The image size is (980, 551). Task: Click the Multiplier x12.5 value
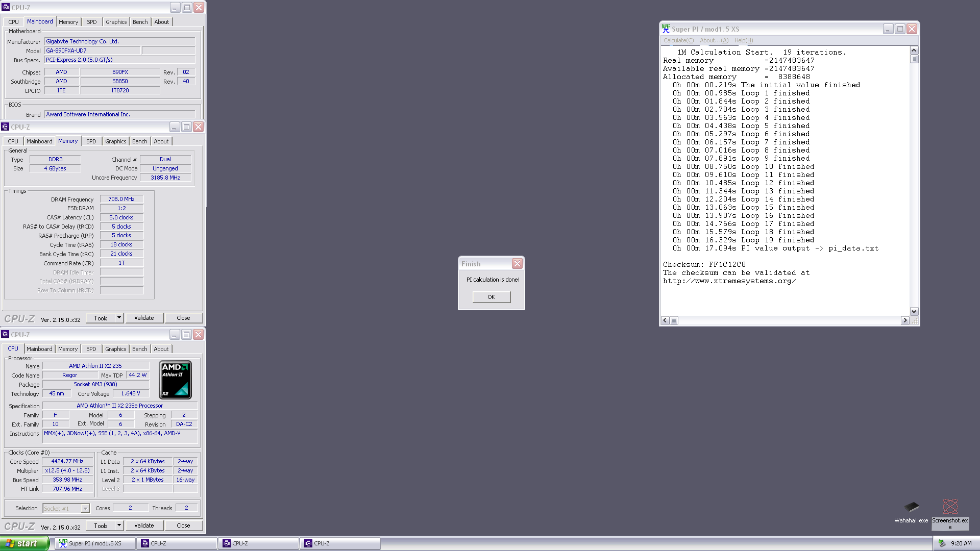pos(67,470)
